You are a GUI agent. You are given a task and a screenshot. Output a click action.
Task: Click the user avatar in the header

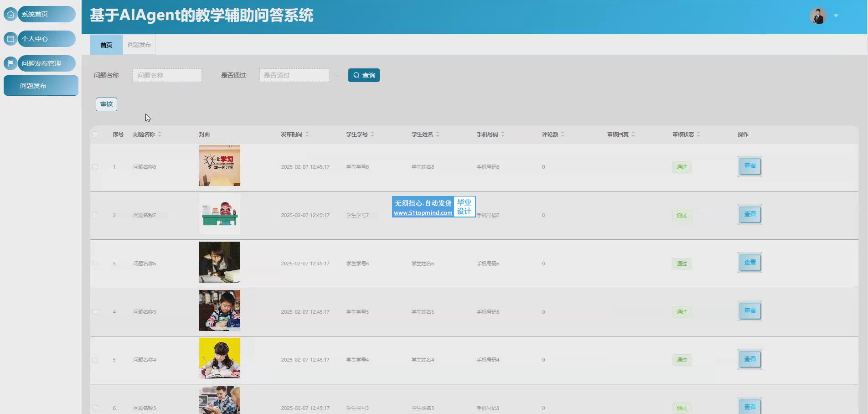818,16
